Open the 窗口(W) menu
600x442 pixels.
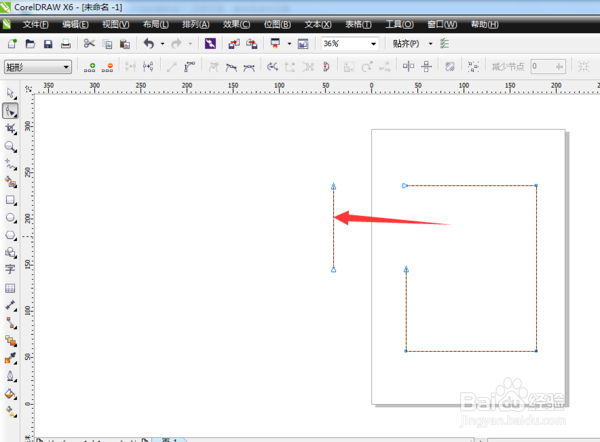[442, 25]
